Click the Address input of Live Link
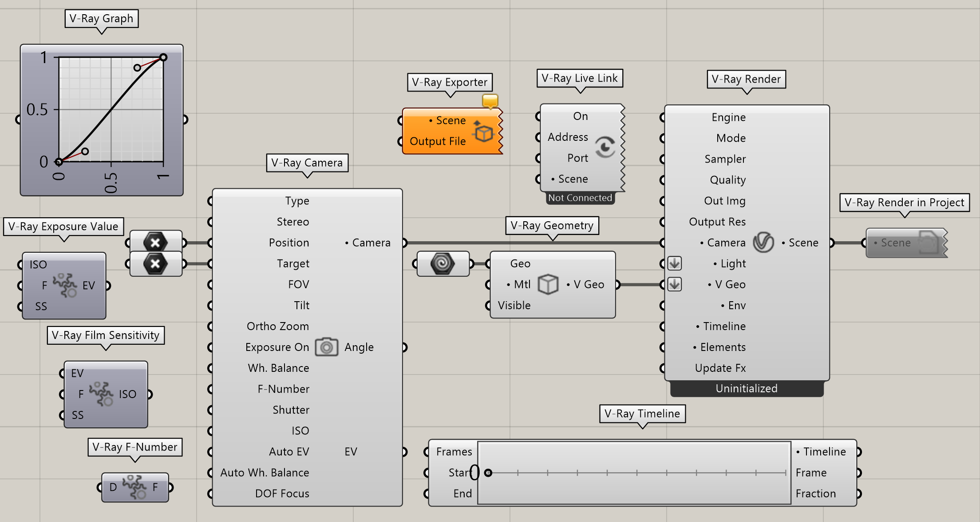Viewport: 980px width, 522px height. 568,137
